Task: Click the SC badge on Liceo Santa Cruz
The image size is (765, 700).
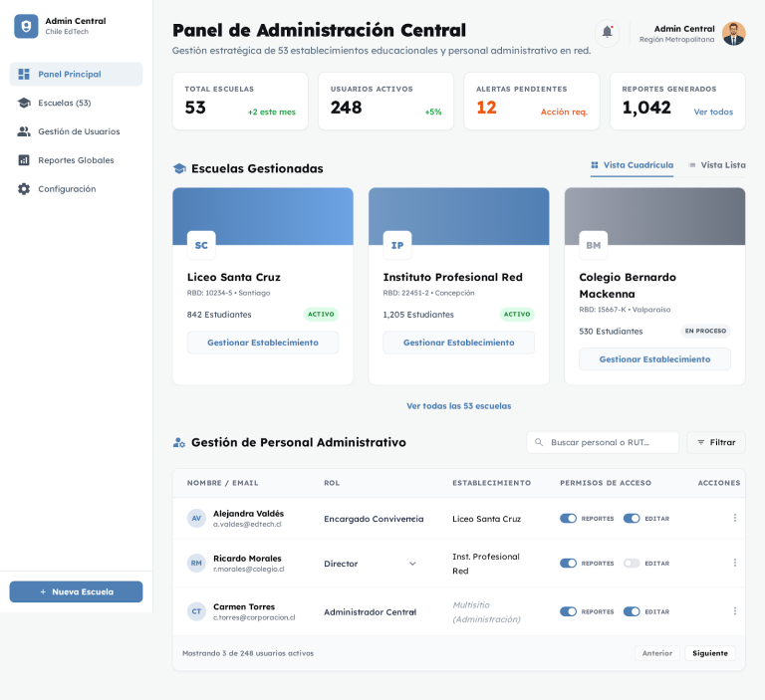Action: point(201,245)
